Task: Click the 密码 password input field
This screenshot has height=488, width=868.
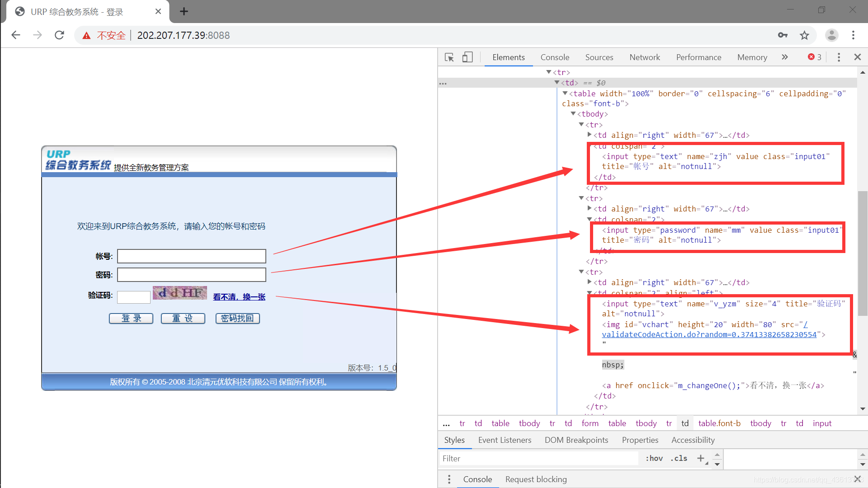Action: pyautogui.click(x=192, y=275)
